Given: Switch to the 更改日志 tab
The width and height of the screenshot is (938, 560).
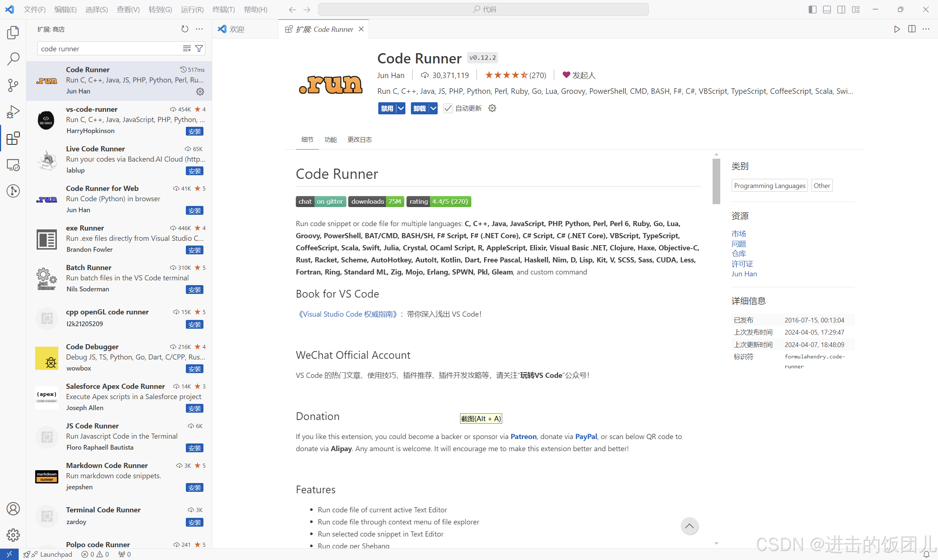Looking at the screenshot, I should point(359,140).
